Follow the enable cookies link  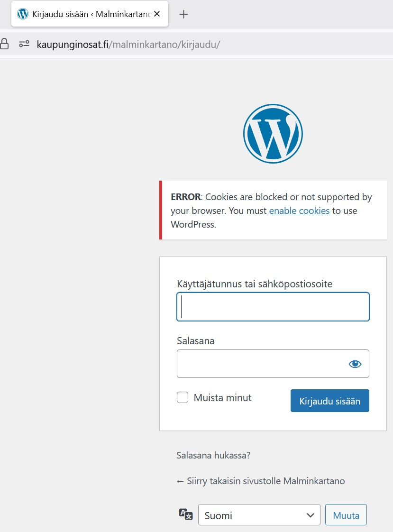pos(299,211)
